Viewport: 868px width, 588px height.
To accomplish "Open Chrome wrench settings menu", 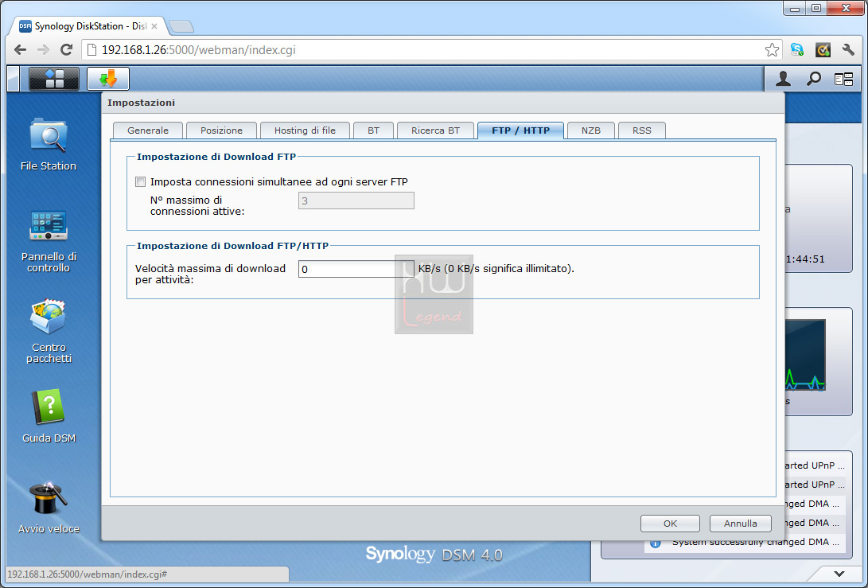I will 848,50.
